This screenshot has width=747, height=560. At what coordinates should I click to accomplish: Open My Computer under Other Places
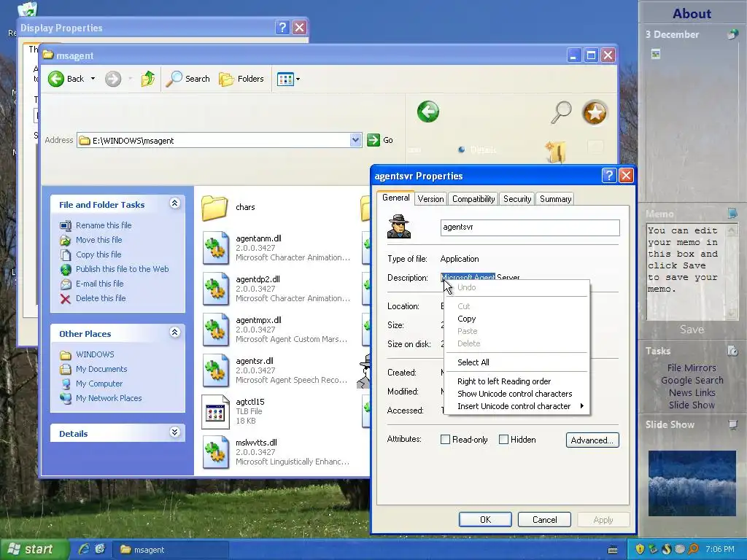(x=99, y=384)
